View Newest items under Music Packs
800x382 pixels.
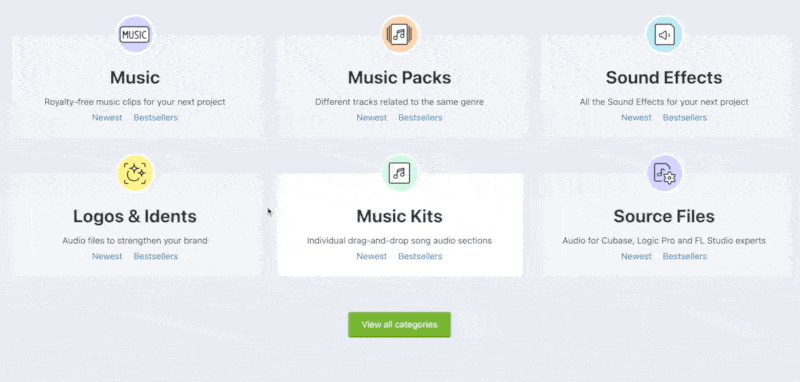(371, 118)
